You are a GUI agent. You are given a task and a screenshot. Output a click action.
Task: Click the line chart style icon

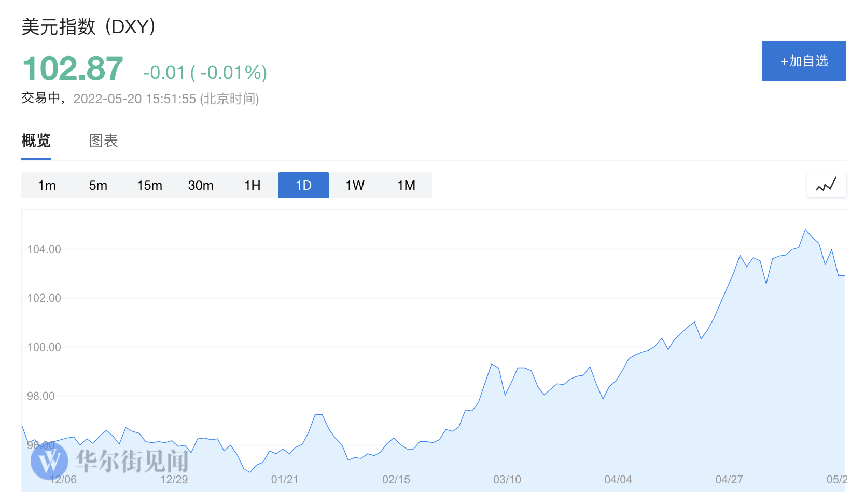pyautogui.click(x=827, y=185)
